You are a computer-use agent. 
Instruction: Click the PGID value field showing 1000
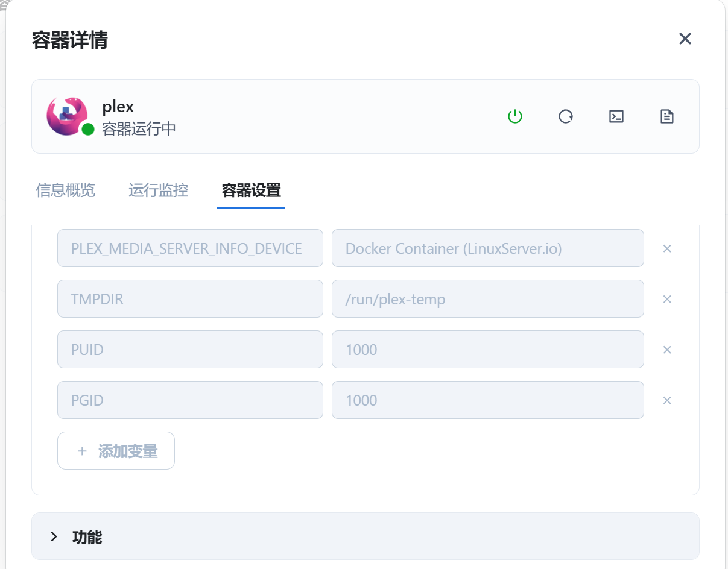(x=487, y=400)
